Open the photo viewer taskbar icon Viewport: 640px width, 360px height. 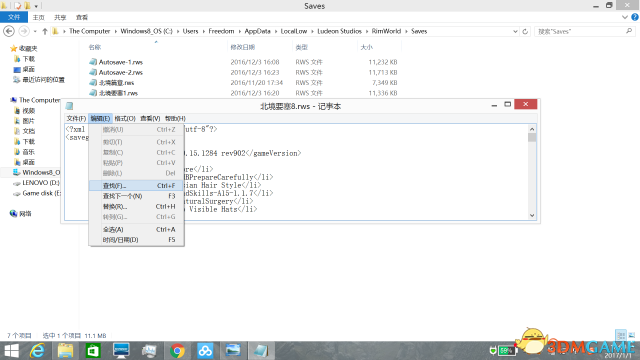[233, 351]
